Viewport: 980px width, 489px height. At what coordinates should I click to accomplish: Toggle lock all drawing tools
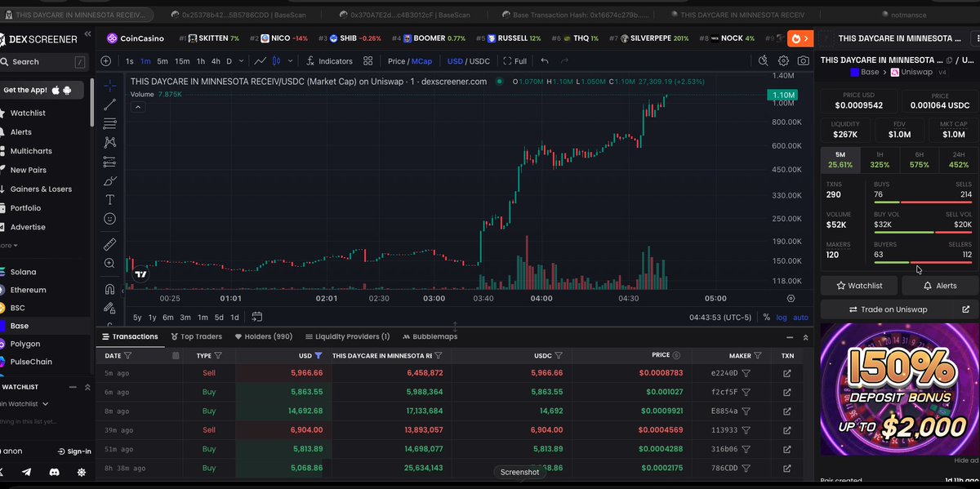tap(109, 308)
